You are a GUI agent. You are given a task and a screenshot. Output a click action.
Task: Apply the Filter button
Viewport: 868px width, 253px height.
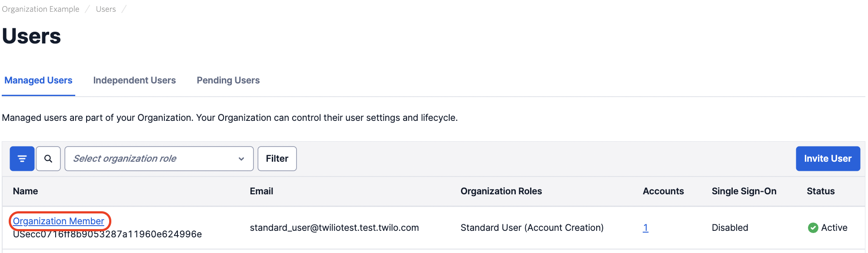[x=277, y=159]
